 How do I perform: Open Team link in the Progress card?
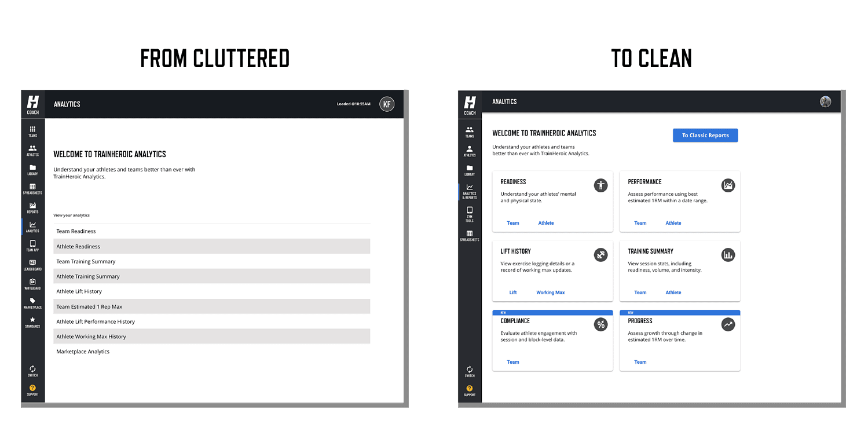click(x=640, y=362)
